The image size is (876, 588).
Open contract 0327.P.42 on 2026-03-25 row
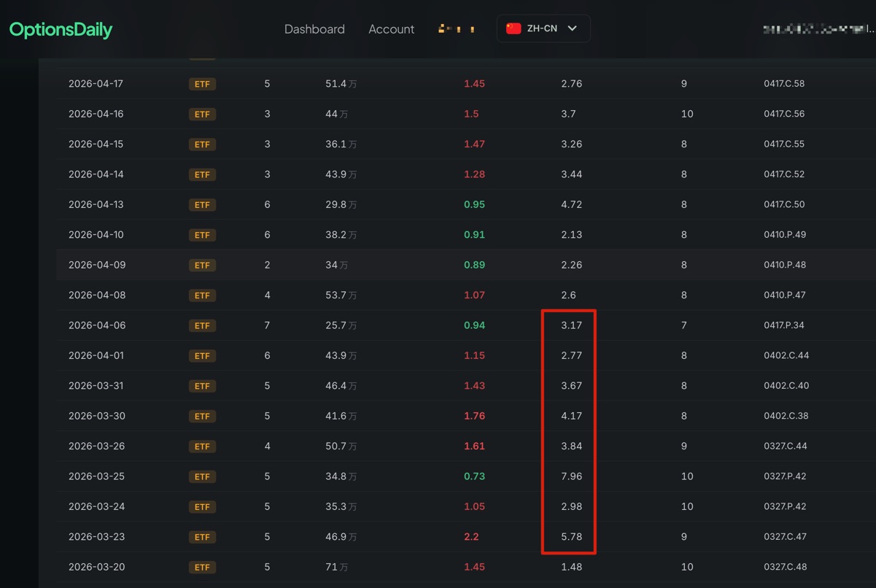pyautogui.click(x=785, y=476)
